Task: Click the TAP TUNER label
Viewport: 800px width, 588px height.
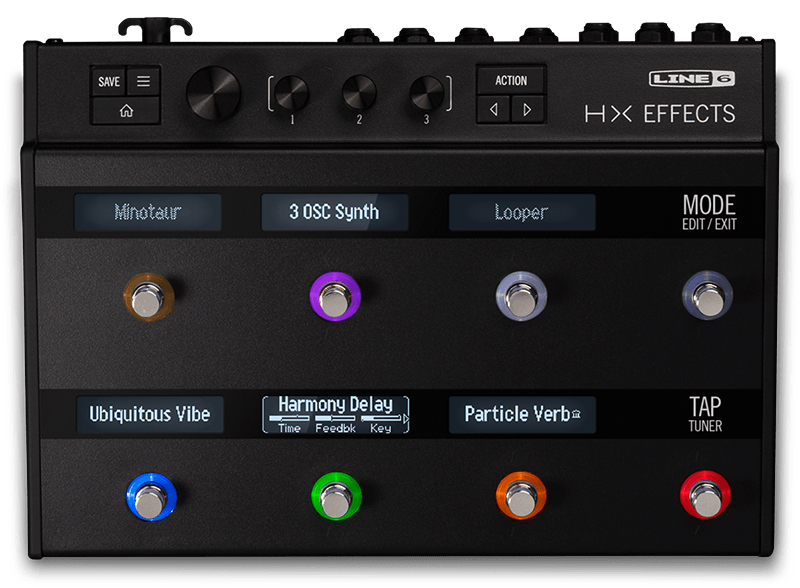Action: [705, 414]
